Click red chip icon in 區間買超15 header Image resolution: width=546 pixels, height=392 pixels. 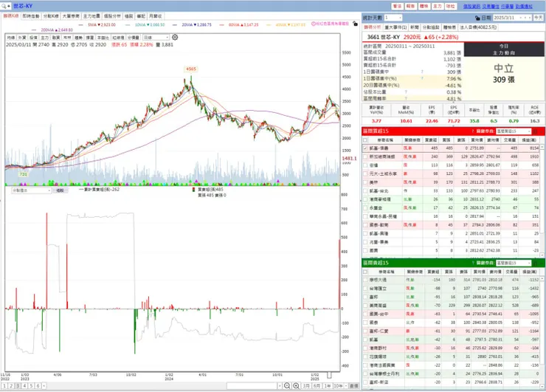click(535, 131)
